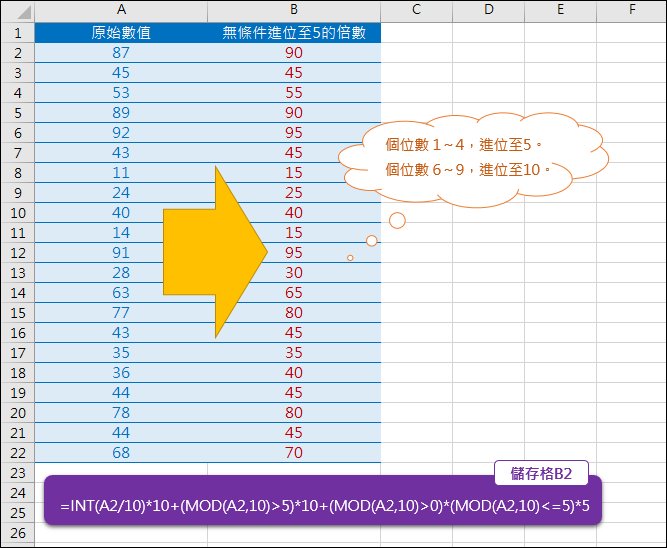Select row 26 header
The width and height of the screenshot is (667, 548).
(x=18, y=533)
